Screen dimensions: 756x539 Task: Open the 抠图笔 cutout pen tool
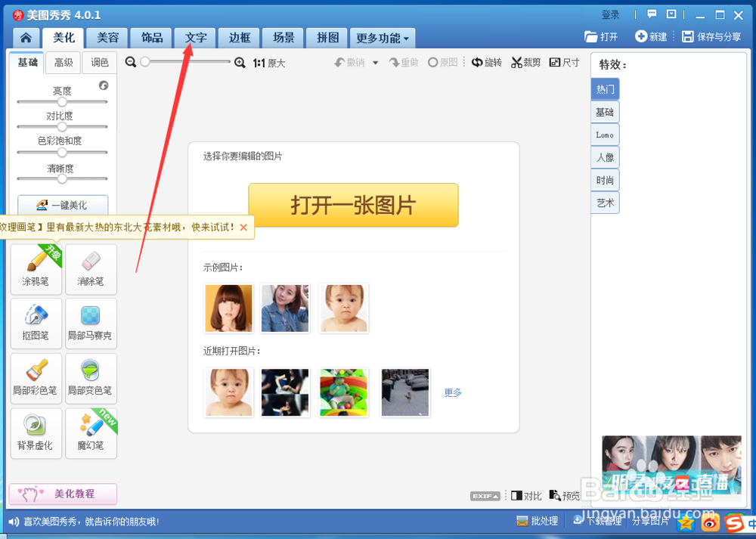coord(36,324)
